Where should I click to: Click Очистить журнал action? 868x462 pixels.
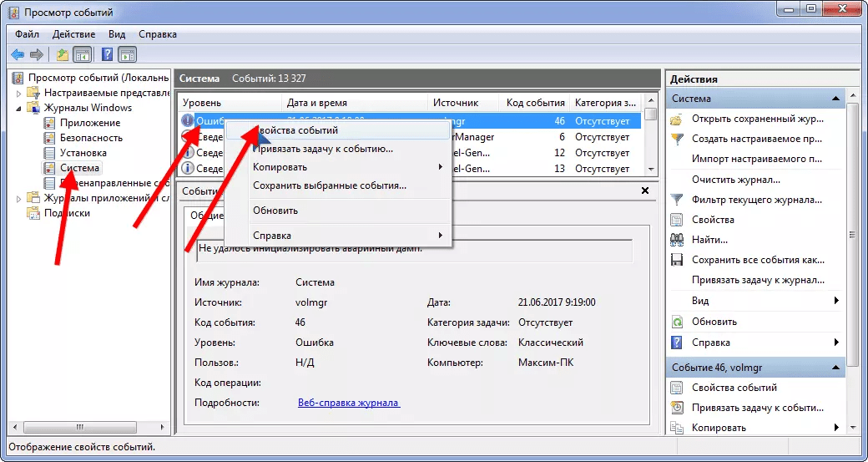tap(736, 180)
